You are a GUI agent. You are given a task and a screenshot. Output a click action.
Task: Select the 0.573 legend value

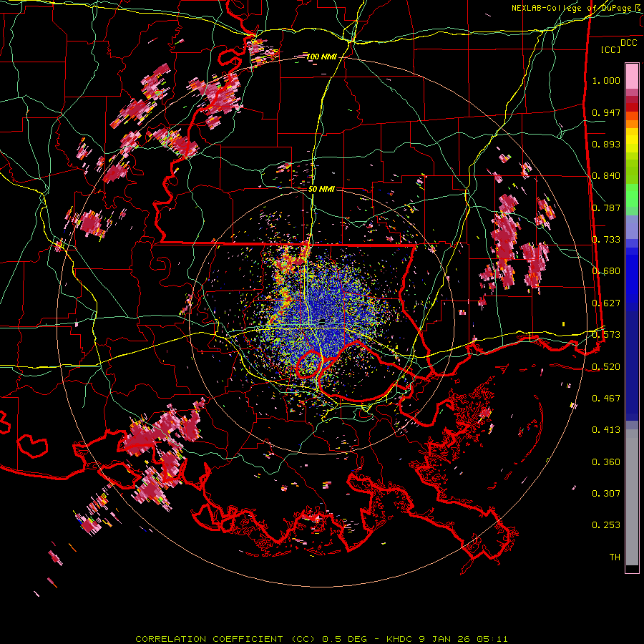pyautogui.click(x=606, y=334)
